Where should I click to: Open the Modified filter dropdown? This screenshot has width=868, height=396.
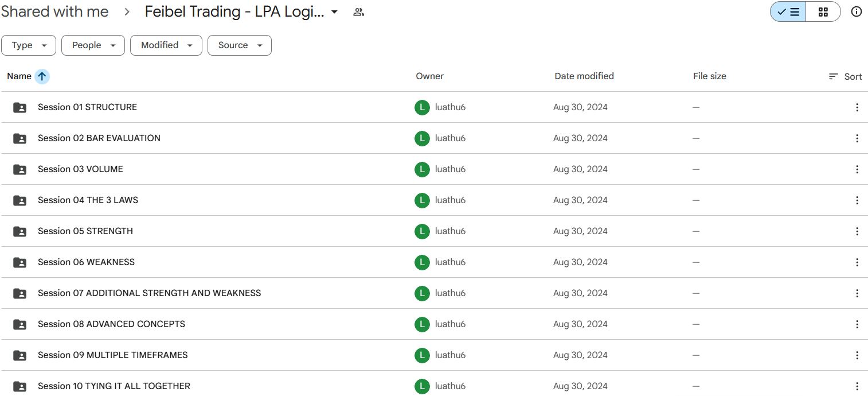tap(166, 45)
